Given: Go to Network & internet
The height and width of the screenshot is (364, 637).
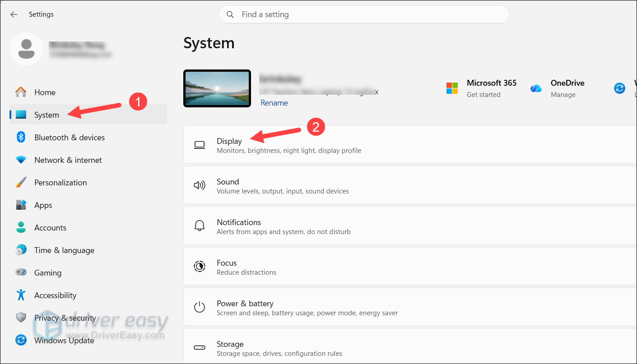Looking at the screenshot, I should coord(88,160).
